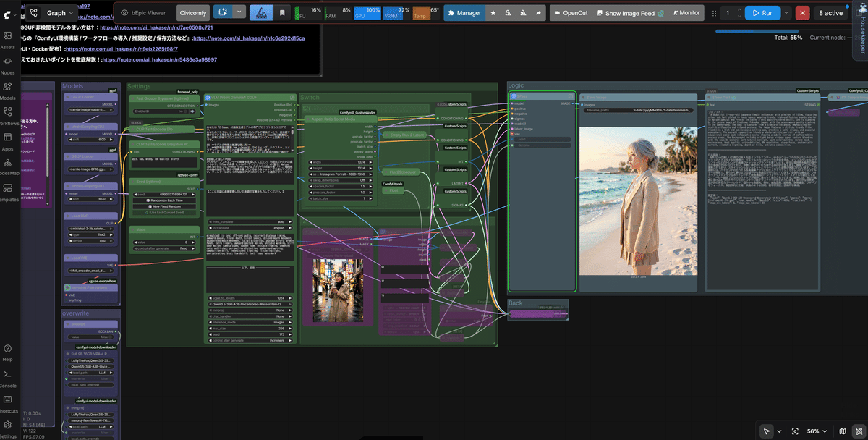Image resolution: width=868 pixels, height=440 pixels.
Task: Click the filename_prefix field in Save Image node
Action: (x=639, y=110)
